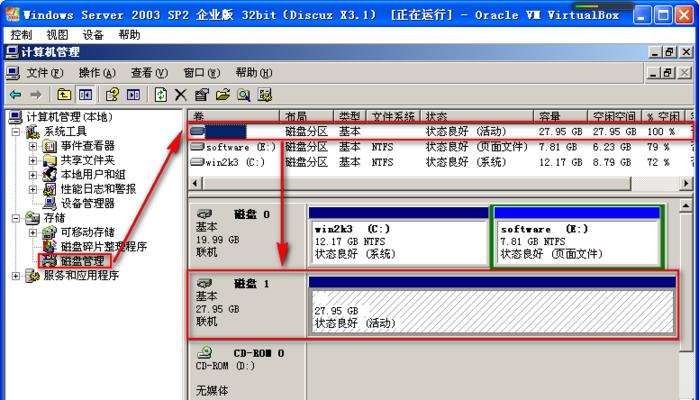Click the Delete X toolbar icon
Viewport: 699px width, 400px height.
tap(181, 95)
